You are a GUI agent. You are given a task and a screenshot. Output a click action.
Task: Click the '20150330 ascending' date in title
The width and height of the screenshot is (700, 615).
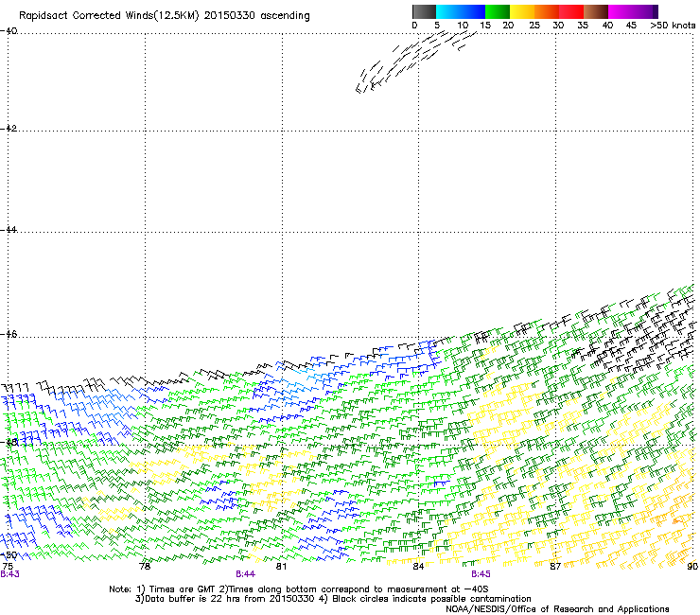(x=256, y=16)
